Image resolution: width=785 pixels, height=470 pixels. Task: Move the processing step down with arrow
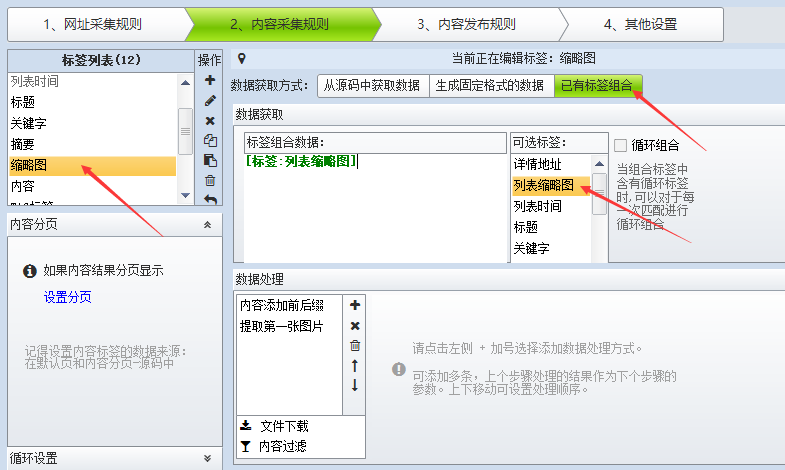point(355,385)
